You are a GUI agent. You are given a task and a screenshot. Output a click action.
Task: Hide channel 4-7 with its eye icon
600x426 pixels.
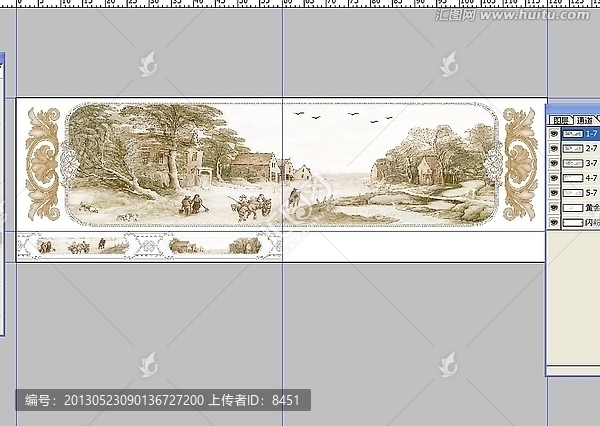[x=554, y=178]
